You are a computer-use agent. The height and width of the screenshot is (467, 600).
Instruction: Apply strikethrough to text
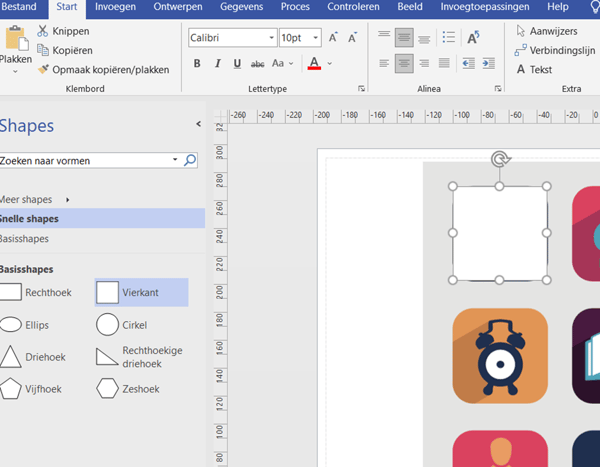[x=258, y=64]
